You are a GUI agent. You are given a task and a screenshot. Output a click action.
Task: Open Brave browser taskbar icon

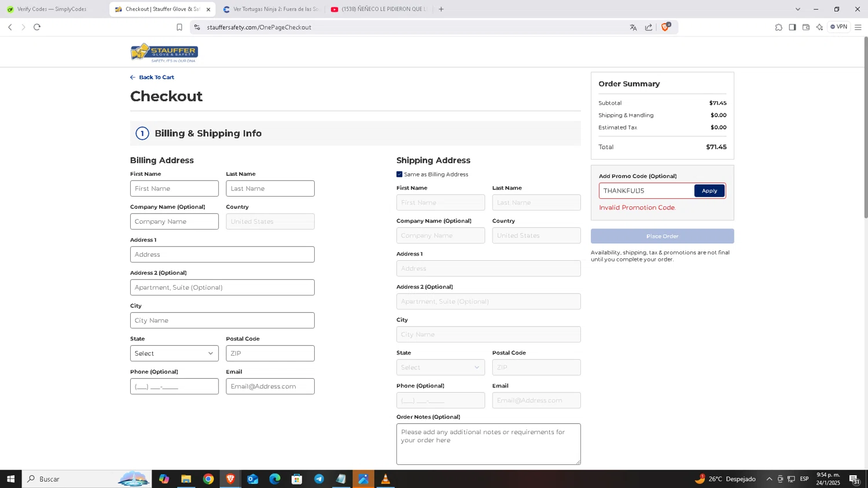[x=230, y=479]
